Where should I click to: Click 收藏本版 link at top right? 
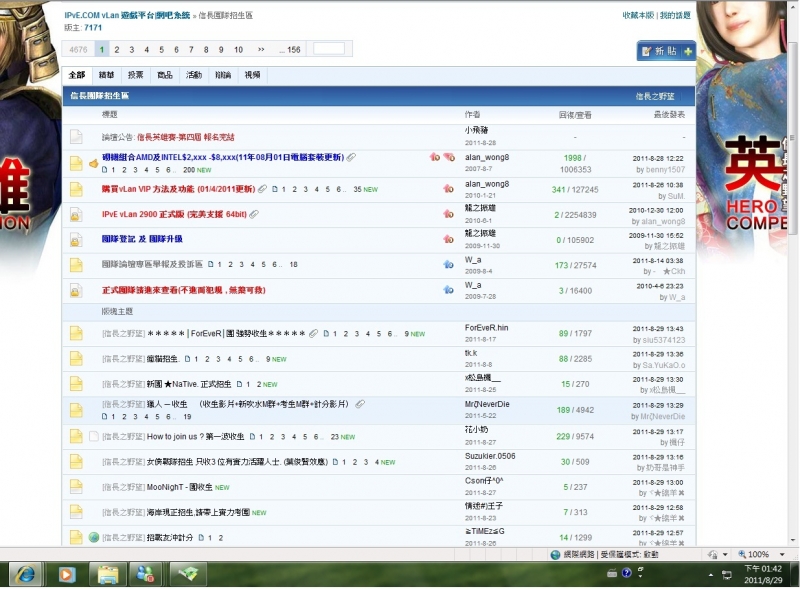pos(638,16)
